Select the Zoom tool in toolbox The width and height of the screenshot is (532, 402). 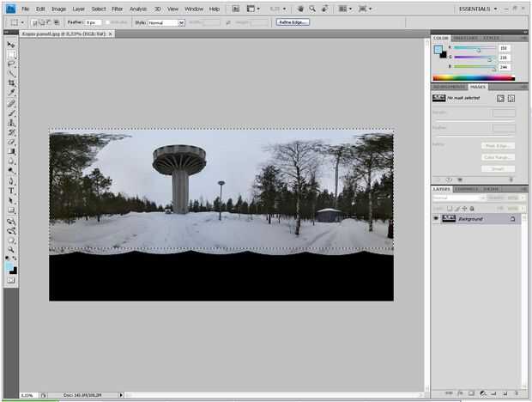pyautogui.click(x=11, y=251)
